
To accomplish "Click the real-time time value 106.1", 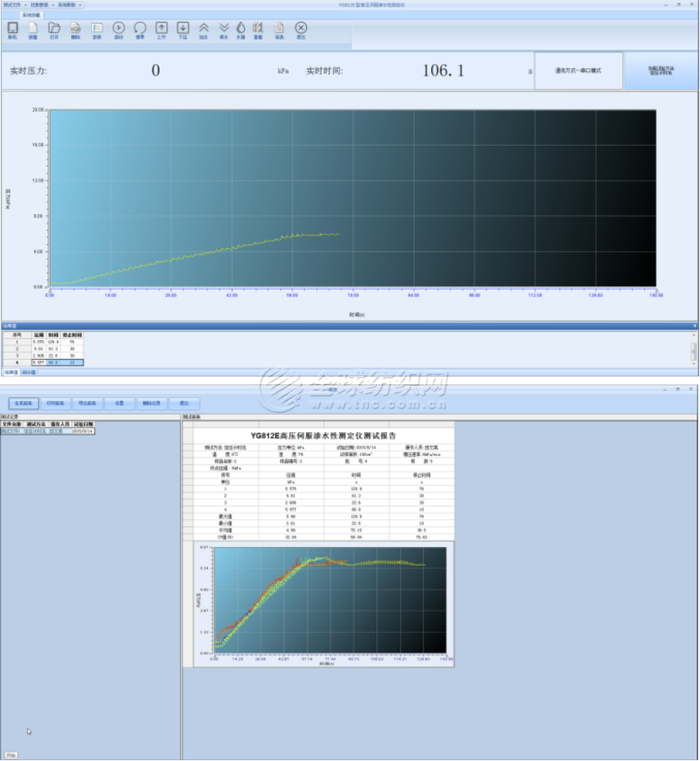I will pos(443,71).
